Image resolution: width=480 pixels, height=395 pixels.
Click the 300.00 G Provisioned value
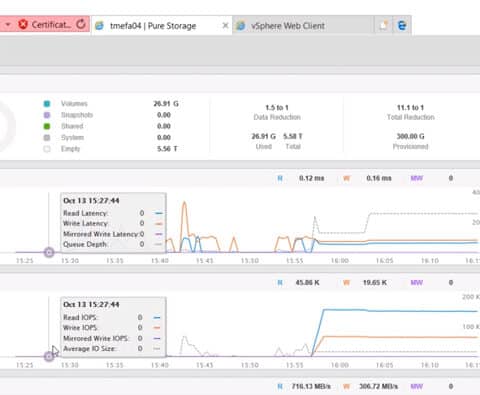[x=410, y=136]
